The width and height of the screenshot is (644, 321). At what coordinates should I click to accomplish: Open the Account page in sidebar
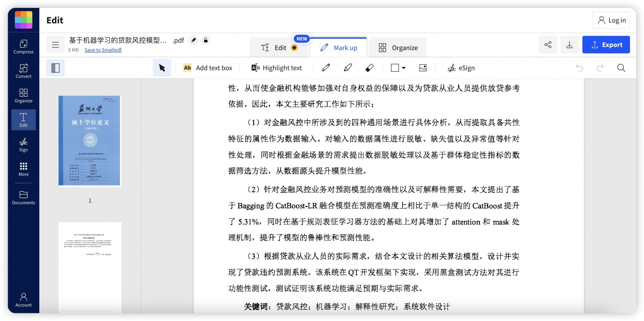point(23,300)
